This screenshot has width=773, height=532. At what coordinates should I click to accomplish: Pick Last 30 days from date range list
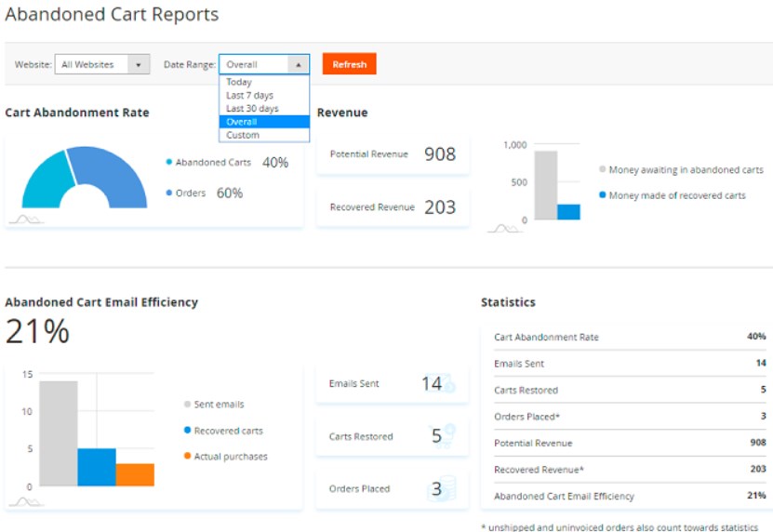(x=252, y=108)
